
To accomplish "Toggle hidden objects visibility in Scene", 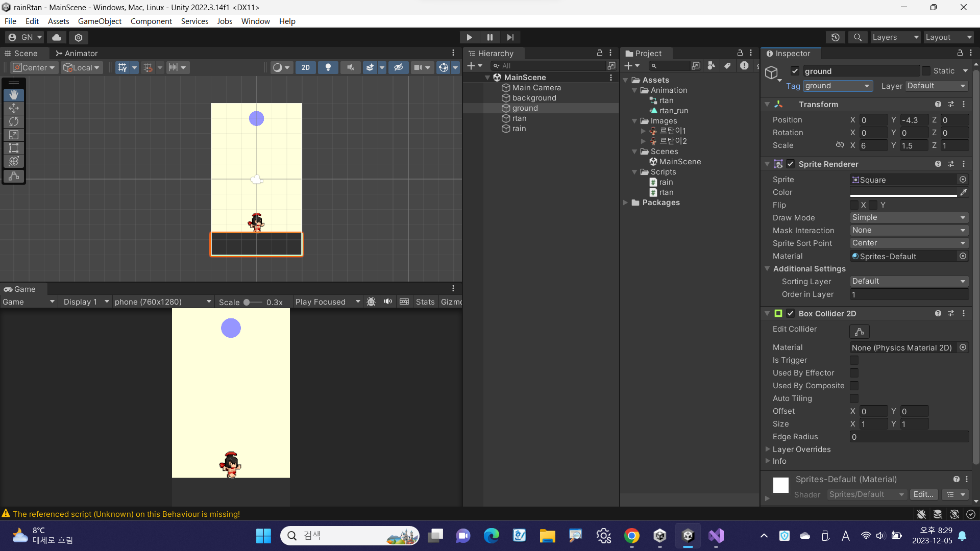I will click(399, 67).
